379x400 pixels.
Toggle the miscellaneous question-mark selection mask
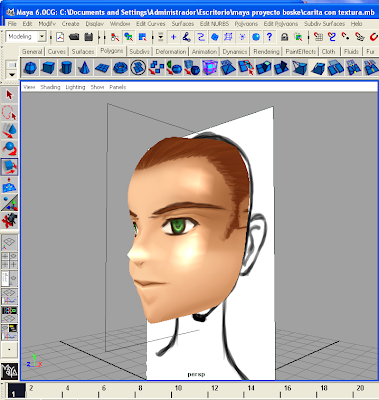tap(270, 37)
